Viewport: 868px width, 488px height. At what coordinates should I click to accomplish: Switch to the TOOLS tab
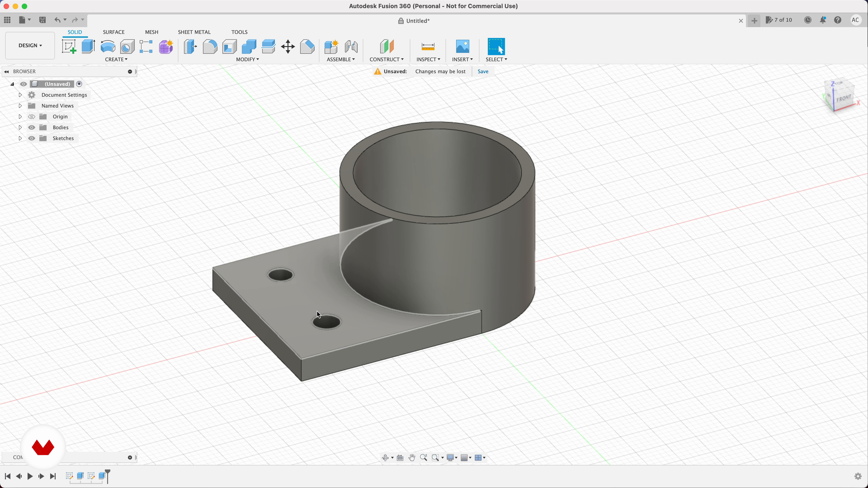point(239,32)
